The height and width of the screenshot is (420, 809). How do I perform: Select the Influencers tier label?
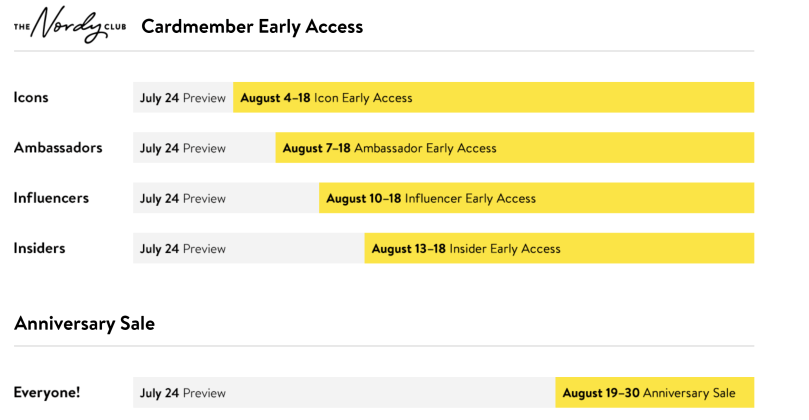(x=51, y=198)
